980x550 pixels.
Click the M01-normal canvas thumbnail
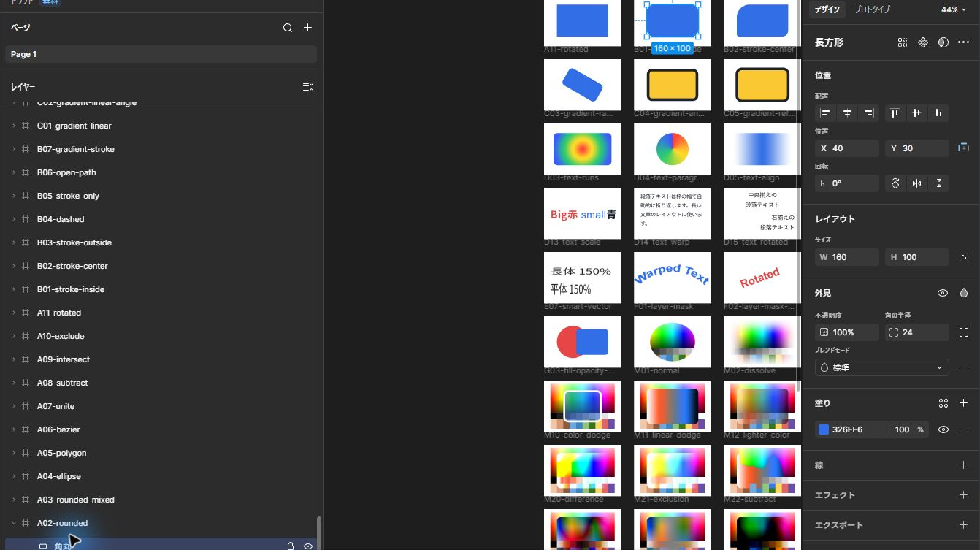click(x=673, y=341)
